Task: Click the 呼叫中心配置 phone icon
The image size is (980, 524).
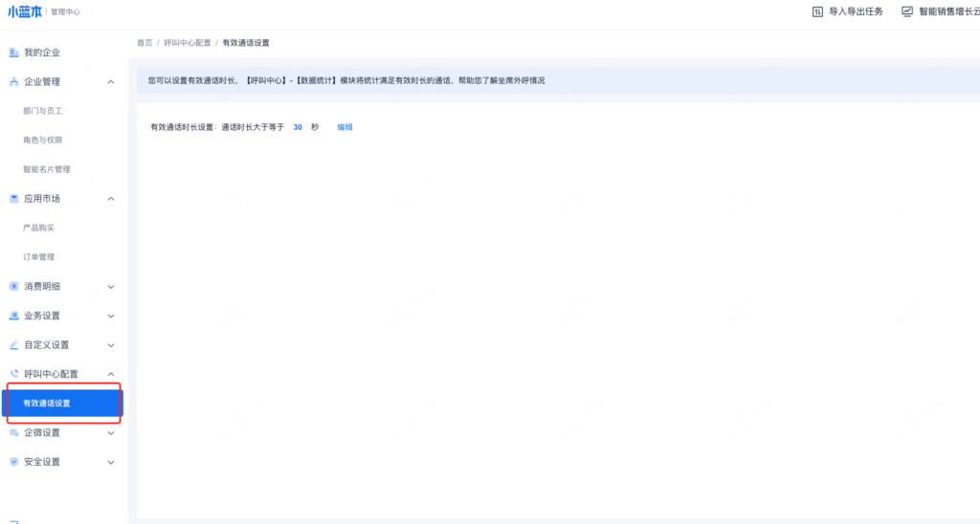Action: pyautogui.click(x=13, y=374)
